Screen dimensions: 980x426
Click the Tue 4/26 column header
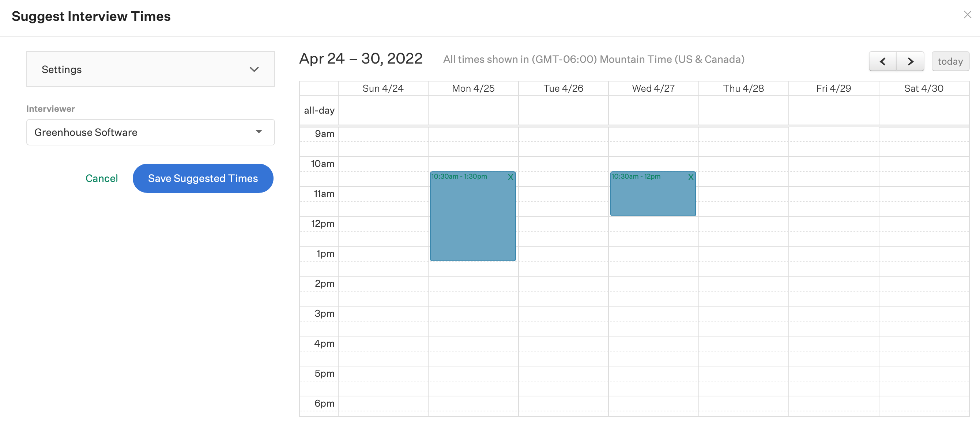563,88
